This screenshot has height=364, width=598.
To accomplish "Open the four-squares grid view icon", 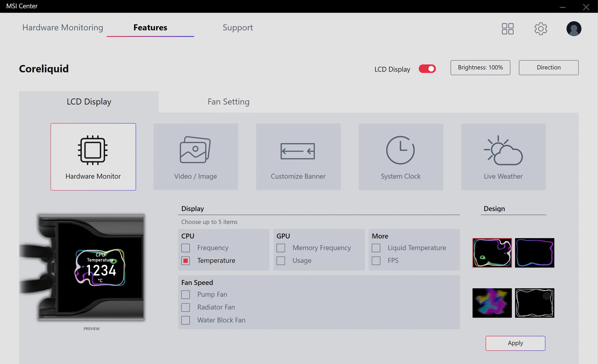I will [508, 29].
